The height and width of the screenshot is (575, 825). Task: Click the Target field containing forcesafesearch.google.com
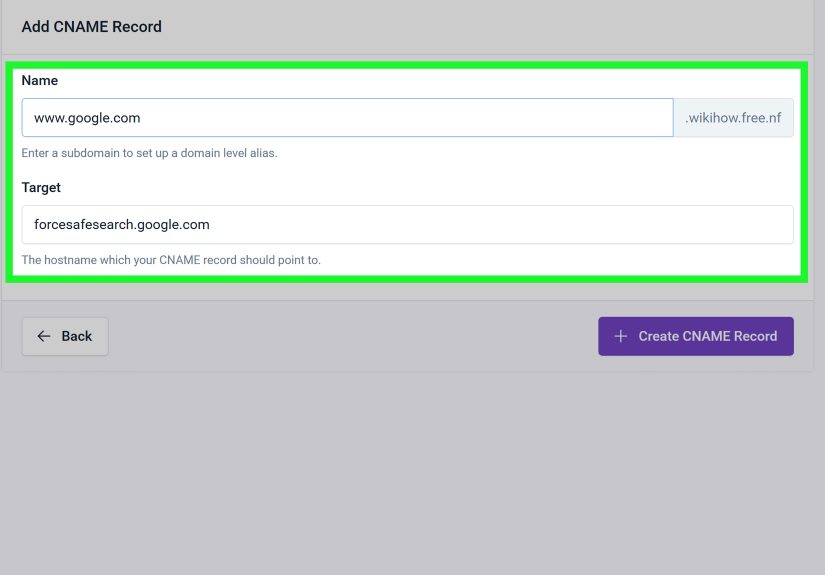point(407,225)
